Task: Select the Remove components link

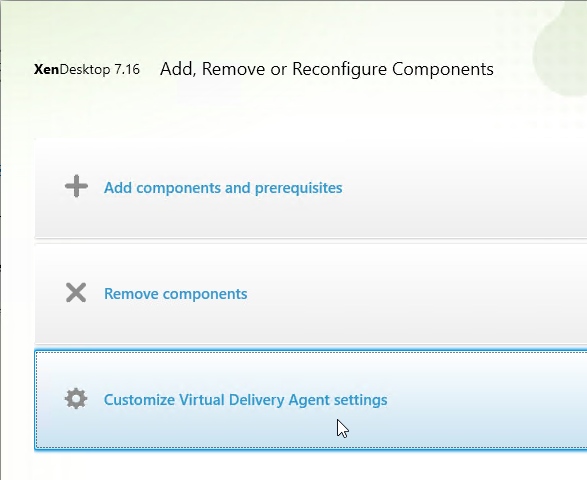Action: coord(176,294)
